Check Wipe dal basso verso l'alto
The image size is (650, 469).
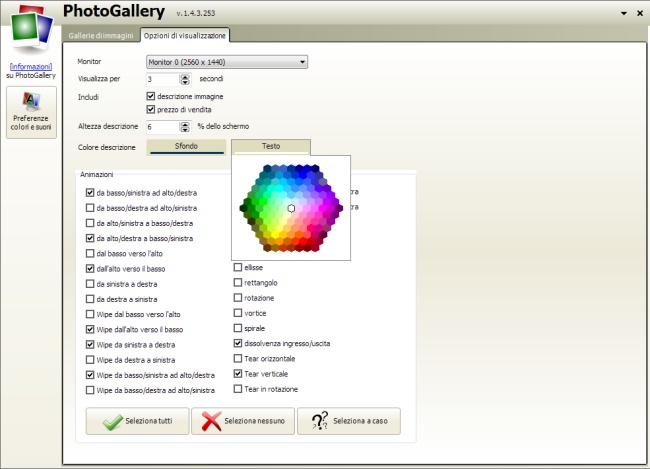pyautogui.click(x=90, y=314)
